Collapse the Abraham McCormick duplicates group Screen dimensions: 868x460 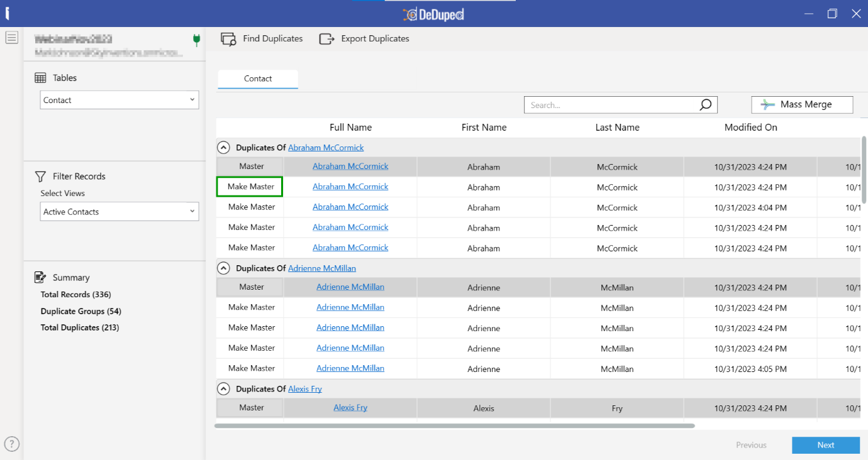[x=223, y=148]
